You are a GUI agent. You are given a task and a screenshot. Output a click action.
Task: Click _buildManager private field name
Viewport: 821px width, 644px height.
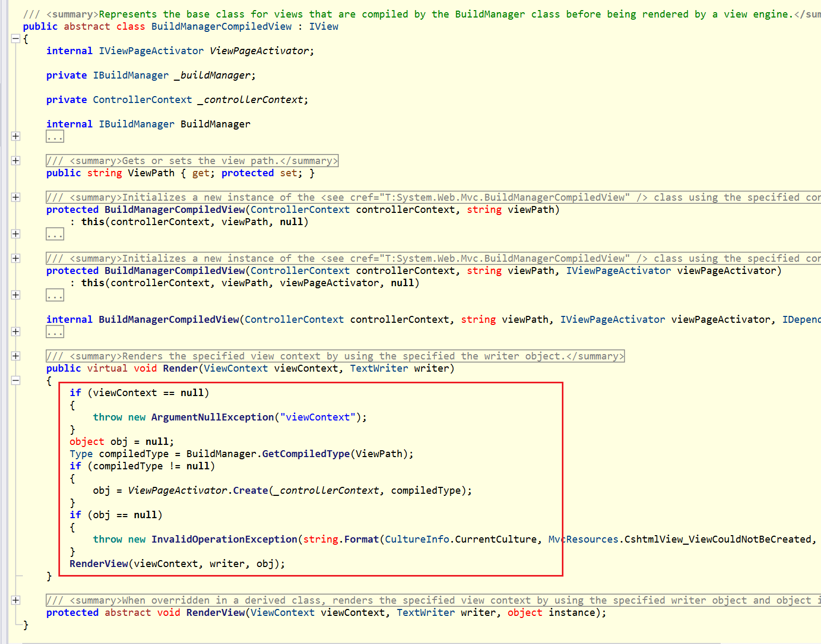212,75
